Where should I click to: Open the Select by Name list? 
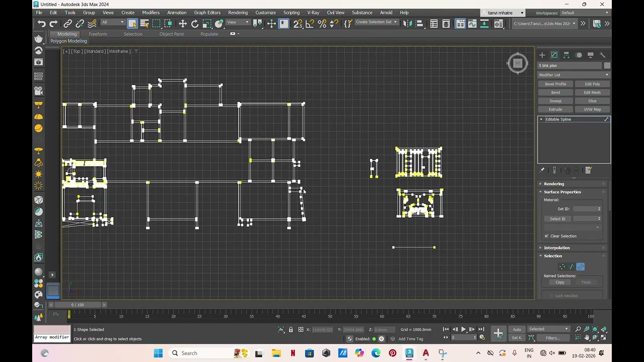click(x=144, y=24)
